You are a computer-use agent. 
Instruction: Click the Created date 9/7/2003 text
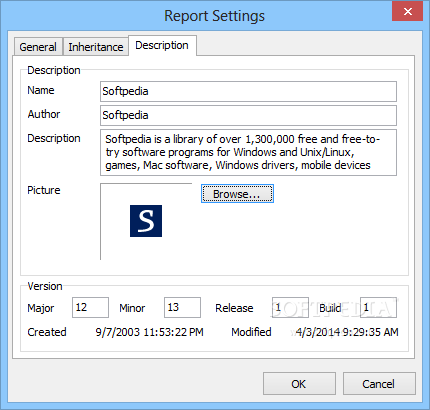click(x=149, y=332)
